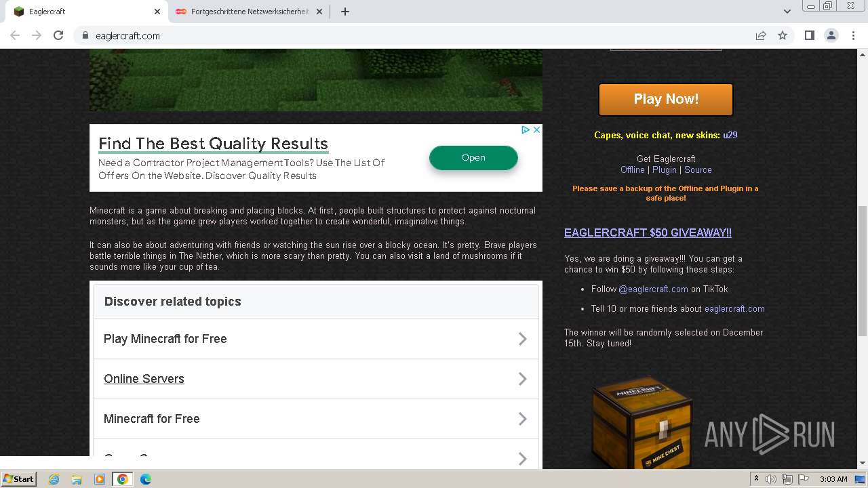Image resolution: width=868 pixels, height=488 pixels.
Task: Click the Minecraft mine chest image
Action: (x=642, y=423)
